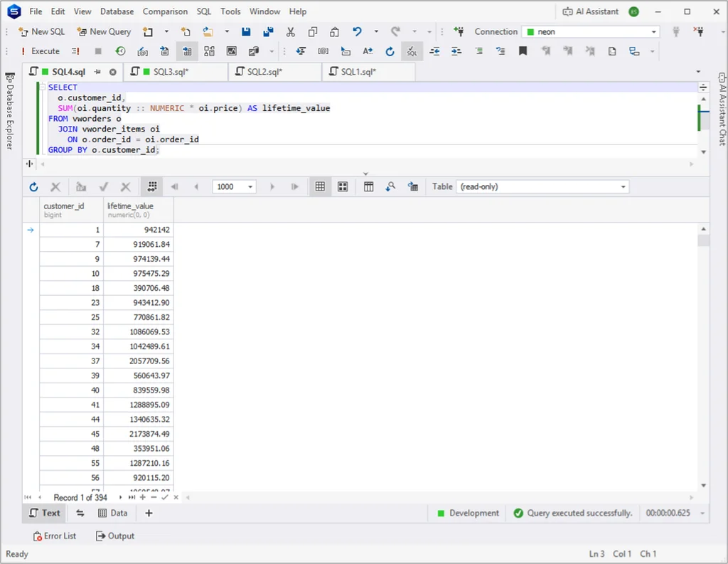
Task: Open the Error List panel
Action: 55,536
